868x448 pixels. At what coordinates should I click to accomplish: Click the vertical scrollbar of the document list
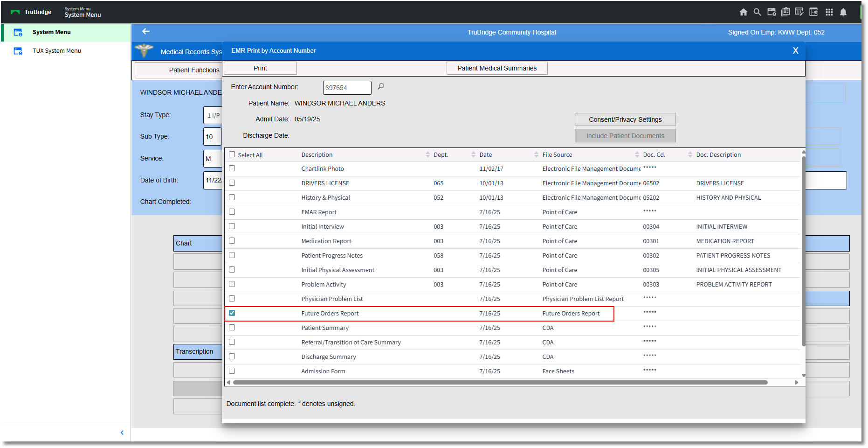[x=803, y=251]
